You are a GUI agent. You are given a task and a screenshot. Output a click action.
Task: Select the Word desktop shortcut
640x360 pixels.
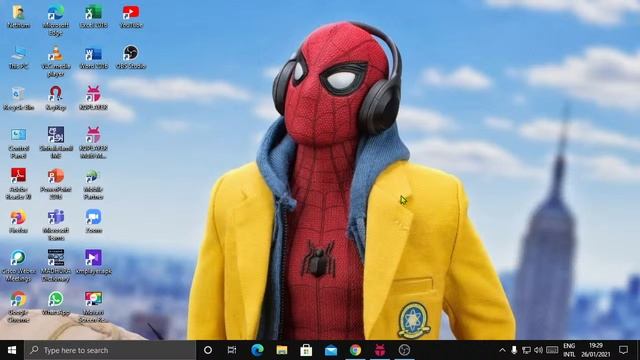[x=93, y=58]
